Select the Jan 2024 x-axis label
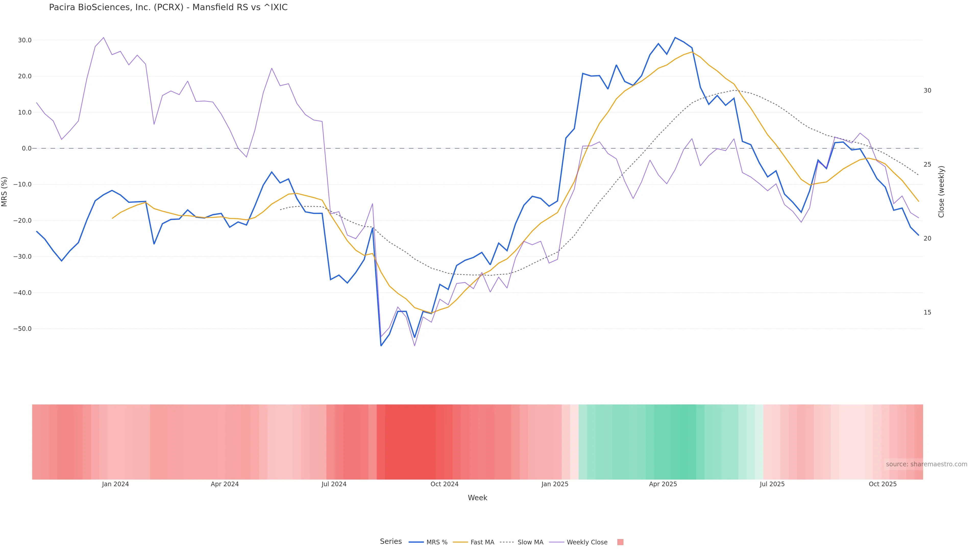 tap(115, 484)
